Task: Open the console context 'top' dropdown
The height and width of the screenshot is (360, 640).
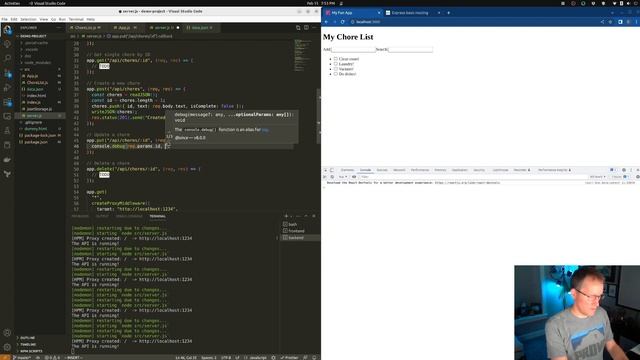Action: coord(342,177)
